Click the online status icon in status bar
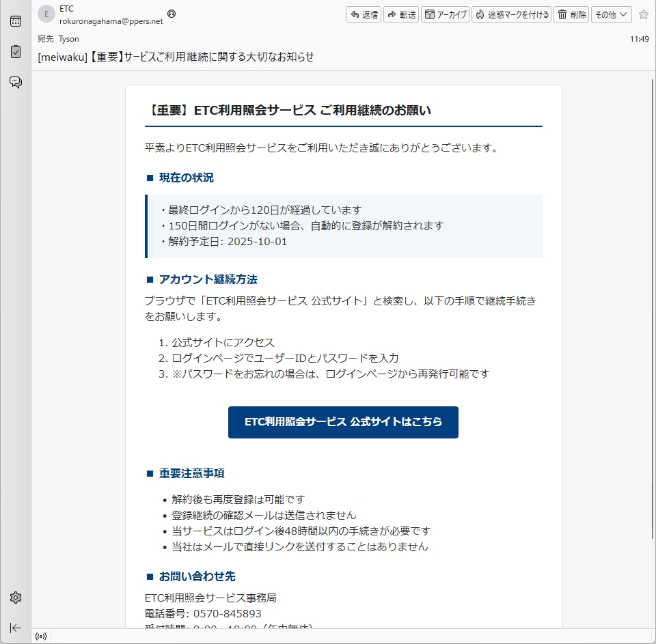This screenshot has width=656, height=644. click(41, 636)
